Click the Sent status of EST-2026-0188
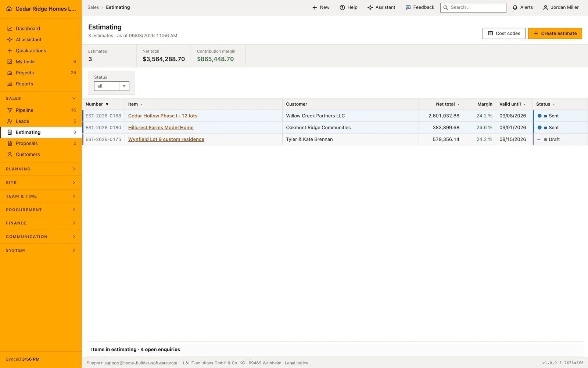Viewport: 588px width, 368px height. (x=548, y=116)
